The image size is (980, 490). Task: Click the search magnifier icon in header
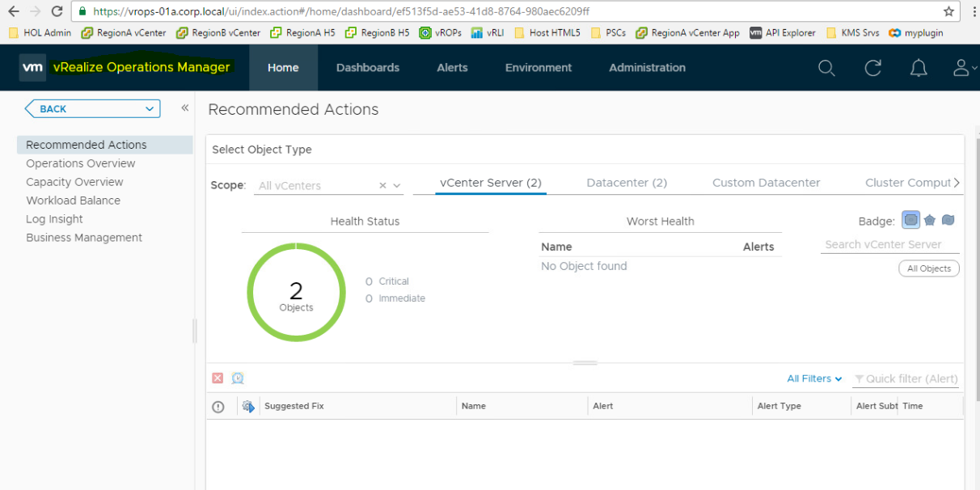826,68
